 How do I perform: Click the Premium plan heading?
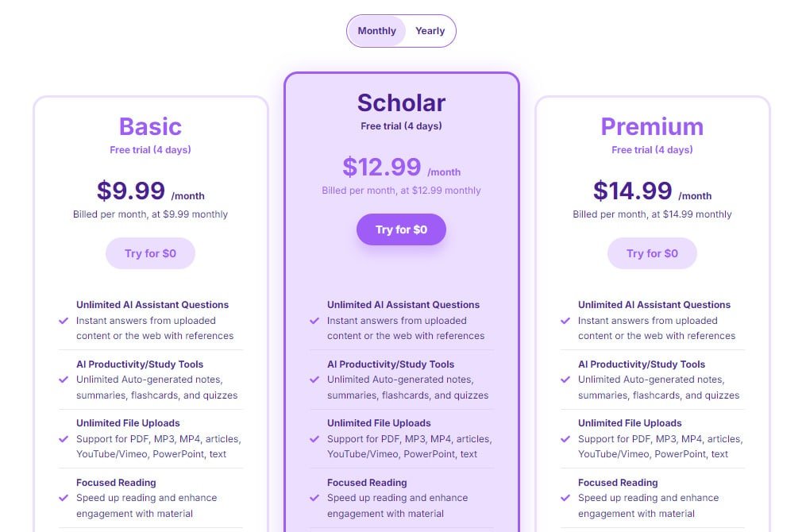(x=652, y=126)
